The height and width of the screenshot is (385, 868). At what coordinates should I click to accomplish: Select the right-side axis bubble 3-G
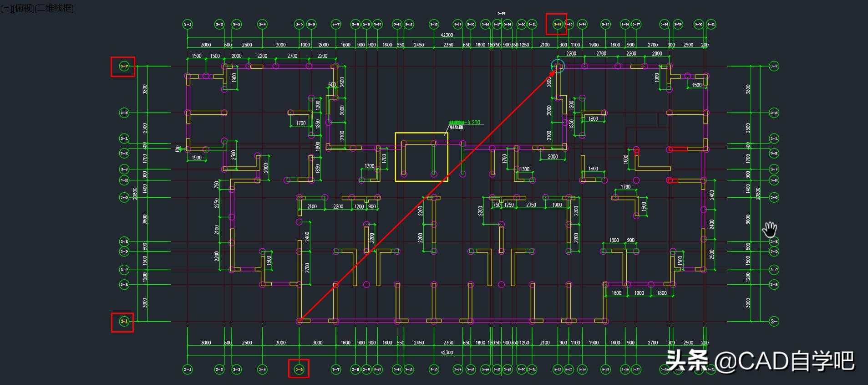click(774, 197)
